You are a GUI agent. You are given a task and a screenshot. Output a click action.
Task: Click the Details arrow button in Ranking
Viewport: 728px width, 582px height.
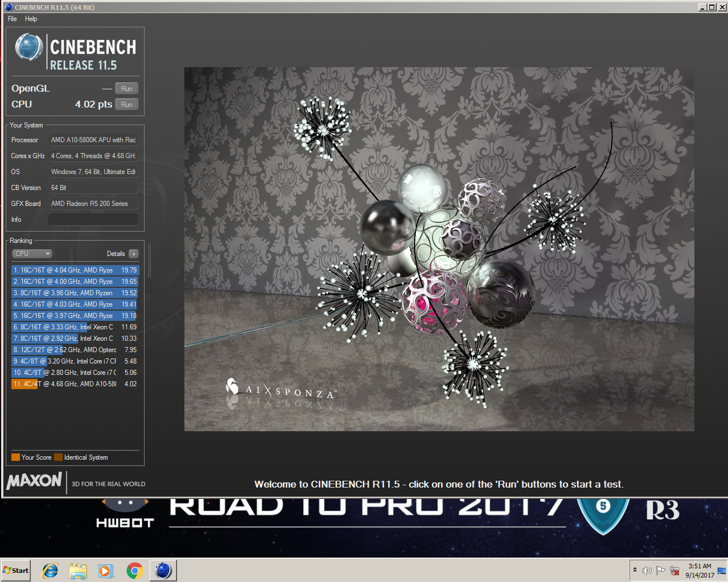(133, 254)
